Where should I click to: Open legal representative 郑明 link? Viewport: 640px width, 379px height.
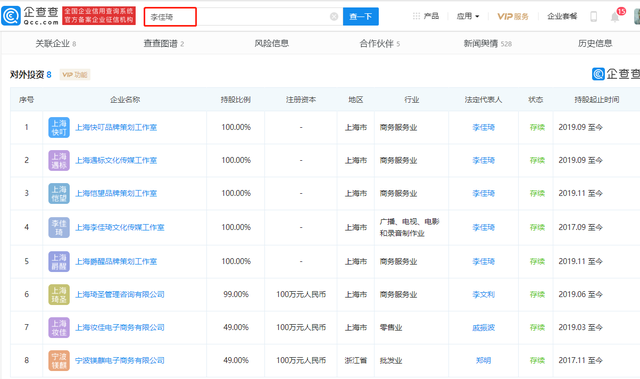coord(483,361)
